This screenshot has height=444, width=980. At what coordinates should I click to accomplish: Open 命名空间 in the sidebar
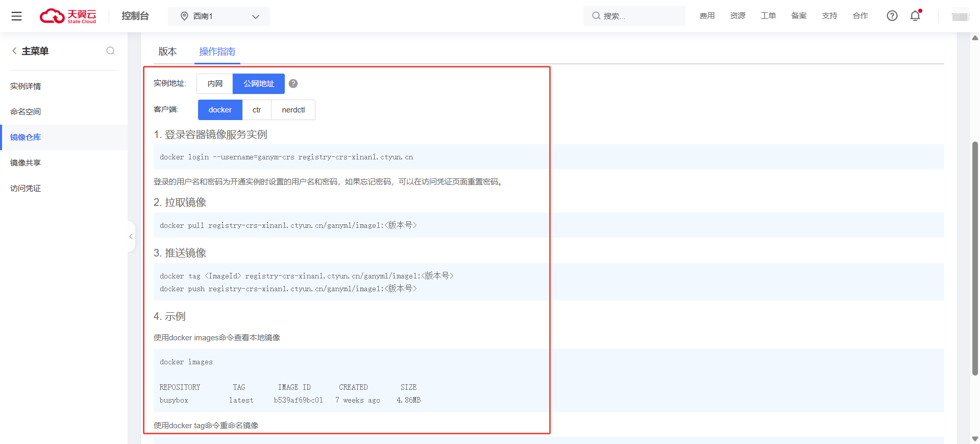click(x=26, y=112)
